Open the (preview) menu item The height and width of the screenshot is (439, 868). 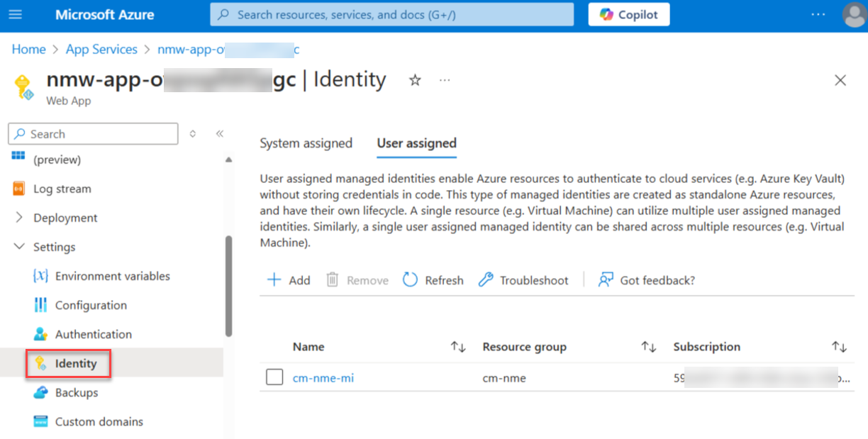click(x=57, y=160)
